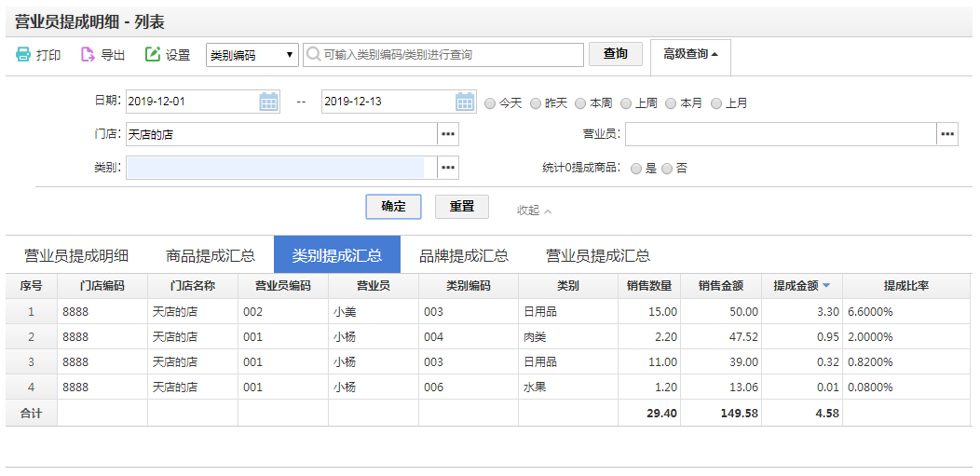Open category (类别) picker ellipsis button

coord(448,168)
